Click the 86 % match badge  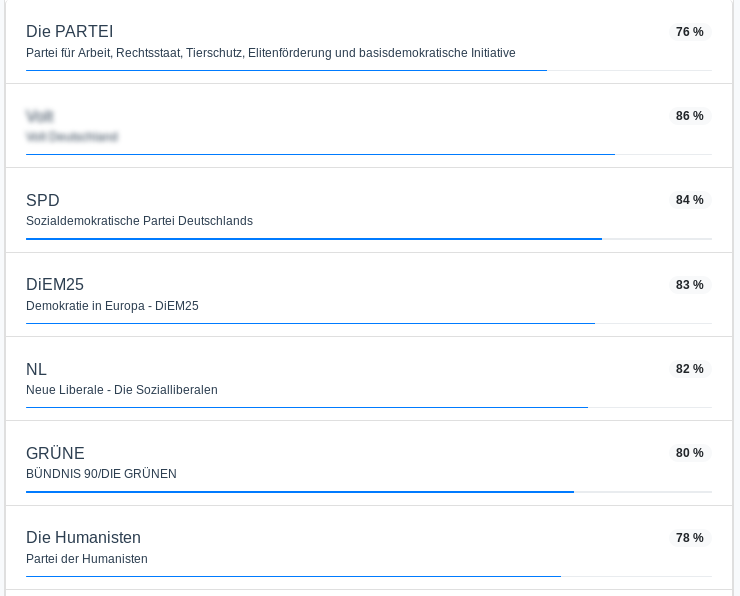(690, 116)
